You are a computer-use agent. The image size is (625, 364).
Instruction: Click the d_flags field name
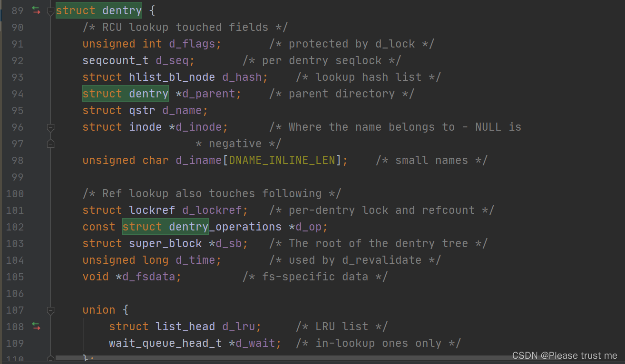coord(192,44)
